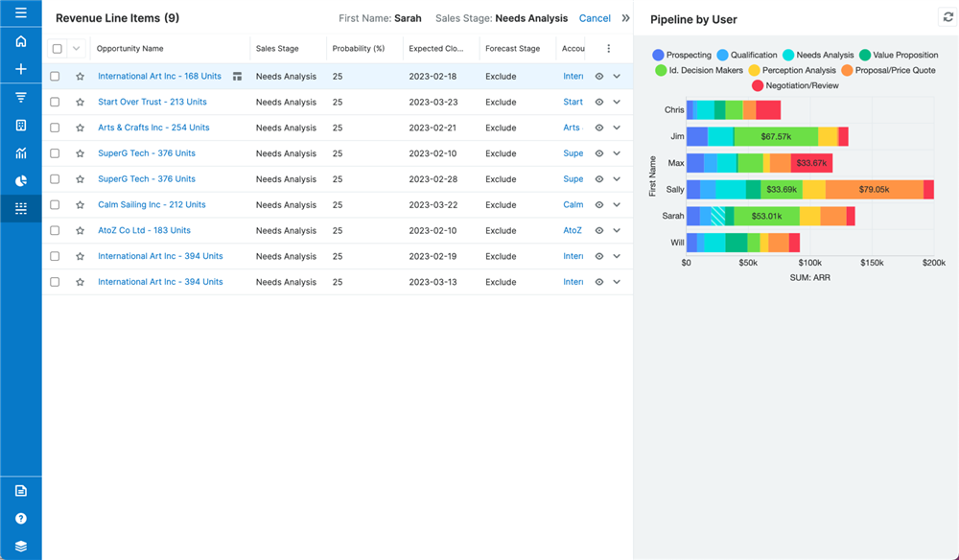Sort by the Sales Stage column header
This screenshot has width=959, height=560.
click(277, 49)
